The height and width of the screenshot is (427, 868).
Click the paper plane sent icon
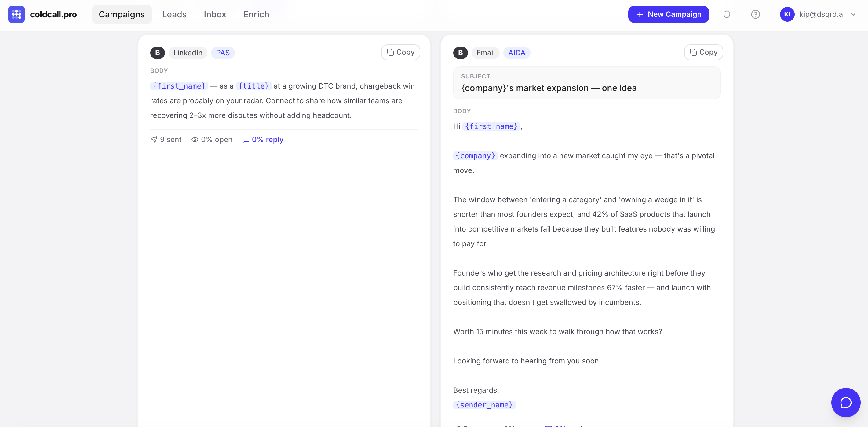tap(154, 140)
